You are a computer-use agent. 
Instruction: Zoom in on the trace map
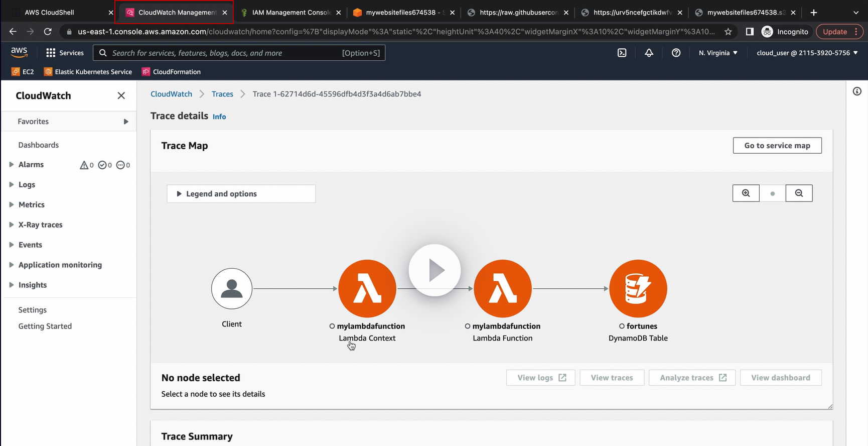point(746,193)
